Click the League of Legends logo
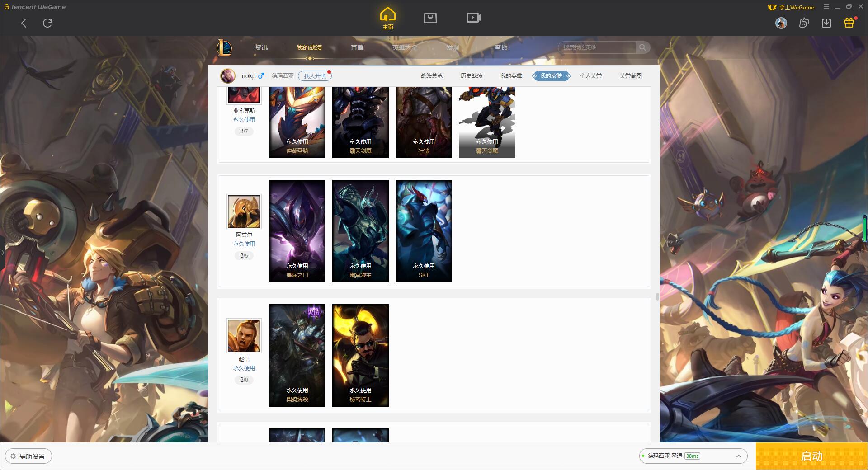868x470 pixels. (x=224, y=47)
